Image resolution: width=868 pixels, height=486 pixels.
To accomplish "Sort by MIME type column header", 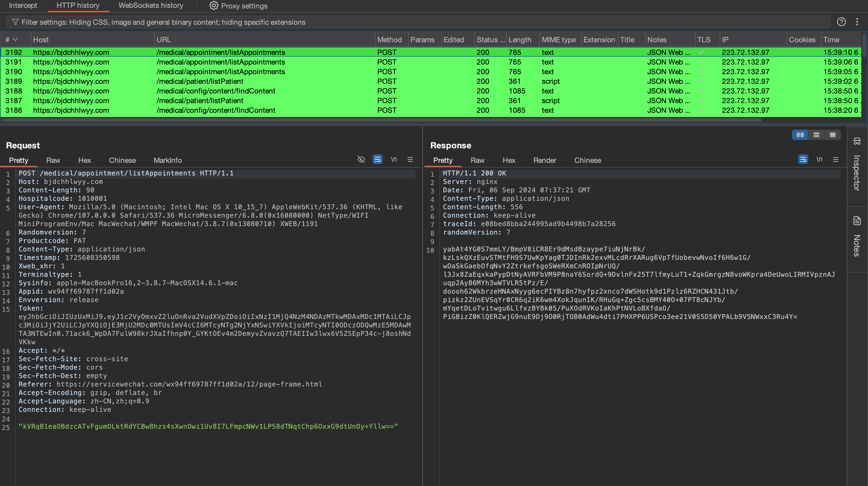I will [x=560, y=39].
